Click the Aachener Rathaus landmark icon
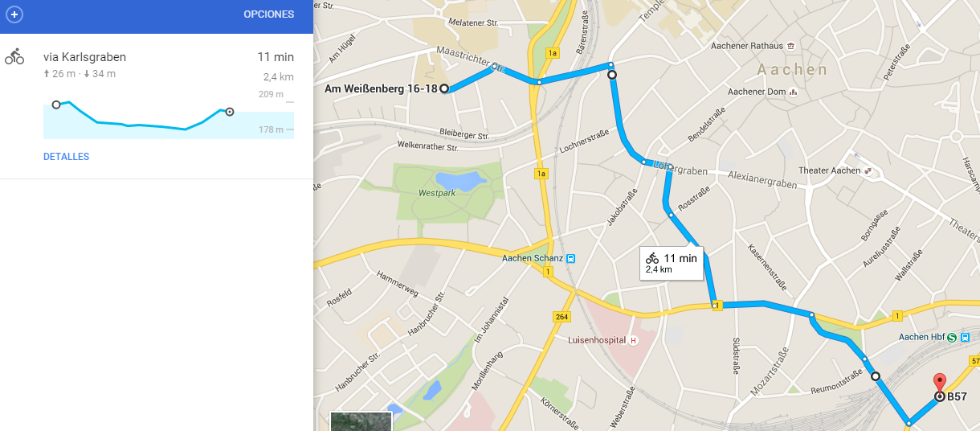The width and height of the screenshot is (980, 431). coord(791,46)
